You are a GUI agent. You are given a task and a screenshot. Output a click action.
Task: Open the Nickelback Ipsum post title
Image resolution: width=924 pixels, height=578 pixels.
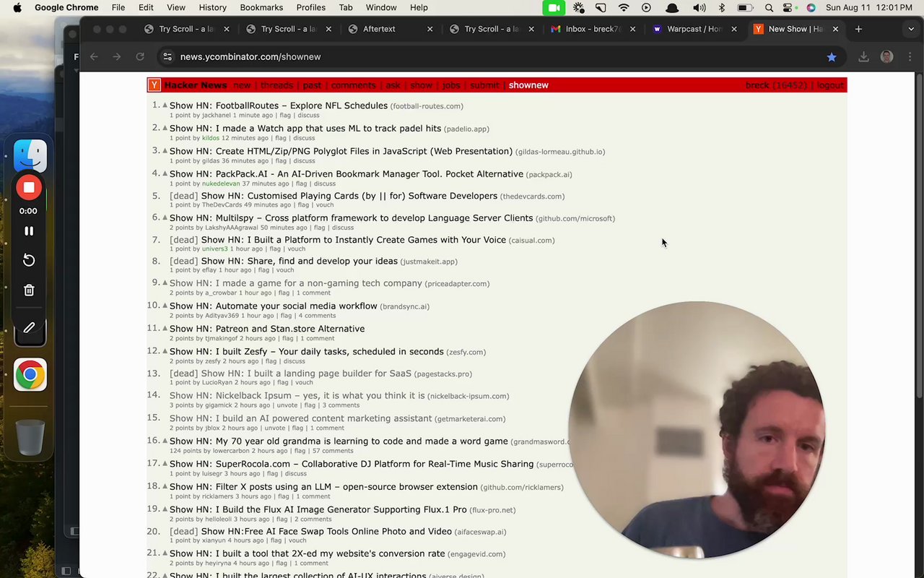[297, 395]
